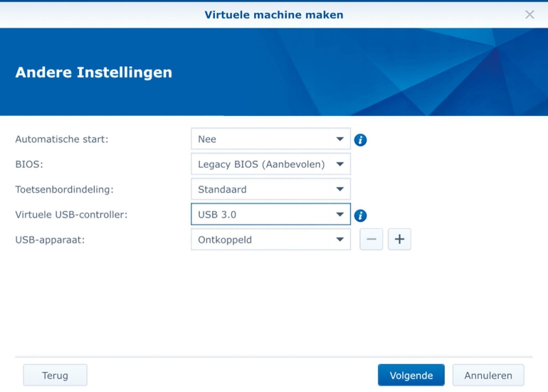The image size is (548, 392).
Task: Expand the BIOS dropdown showing Legacy BIOS
Action: pos(270,164)
